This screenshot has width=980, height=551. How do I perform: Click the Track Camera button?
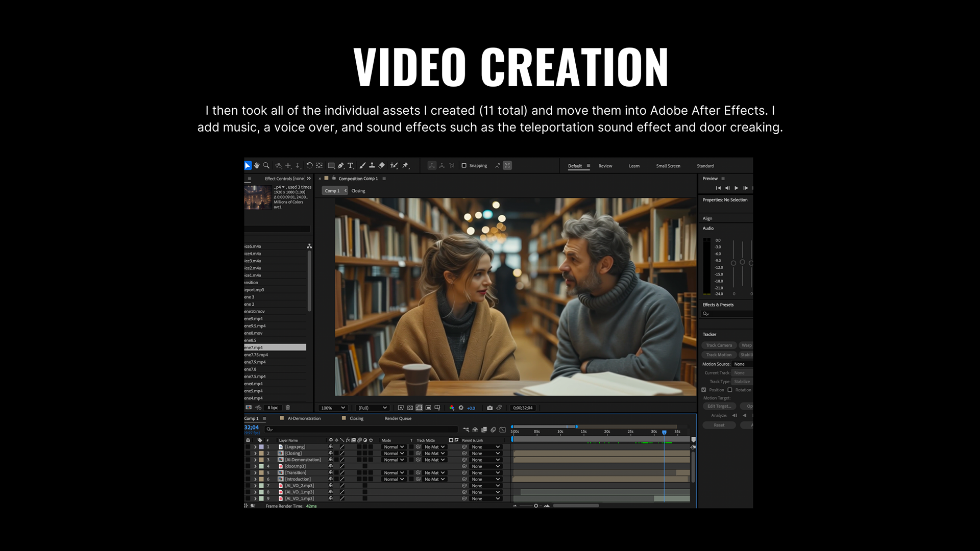tap(719, 345)
